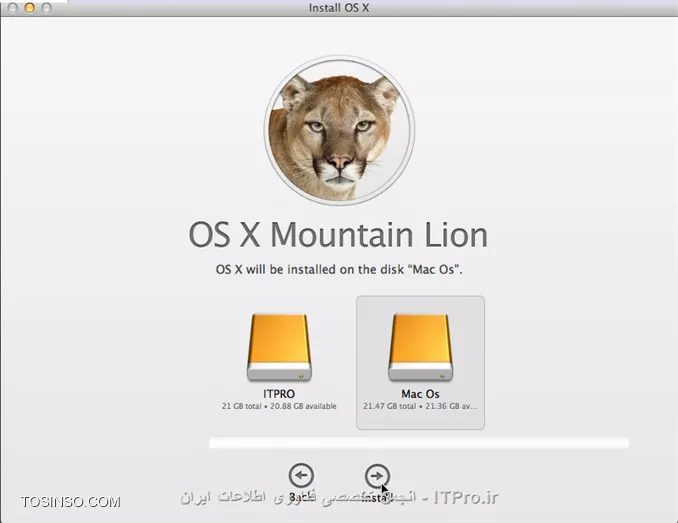Click the Mac Os disk name label
The width and height of the screenshot is (678, 523).
(x=420, y=394)
